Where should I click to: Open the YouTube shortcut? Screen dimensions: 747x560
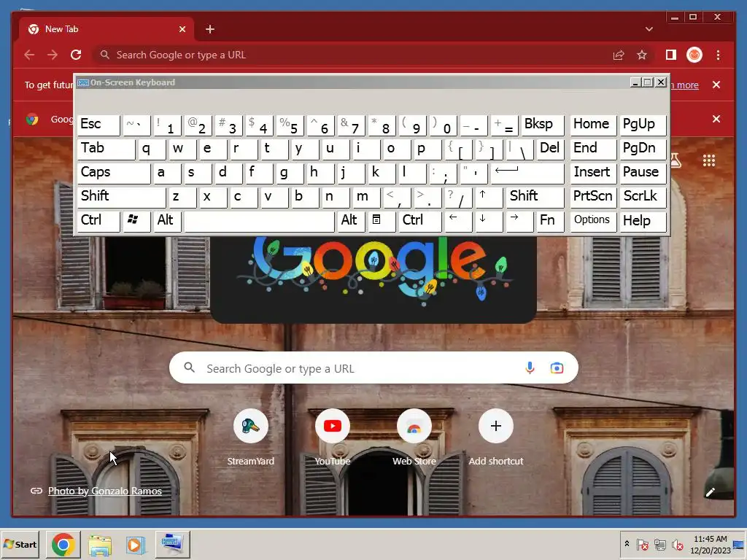coord(332,437)
